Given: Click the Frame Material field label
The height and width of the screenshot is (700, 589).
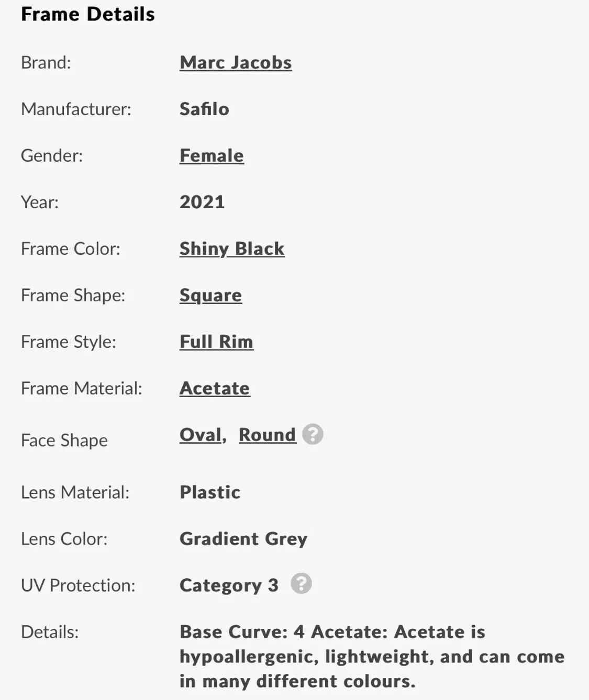Looking at the screenshot, I should (x=82, y=388).
